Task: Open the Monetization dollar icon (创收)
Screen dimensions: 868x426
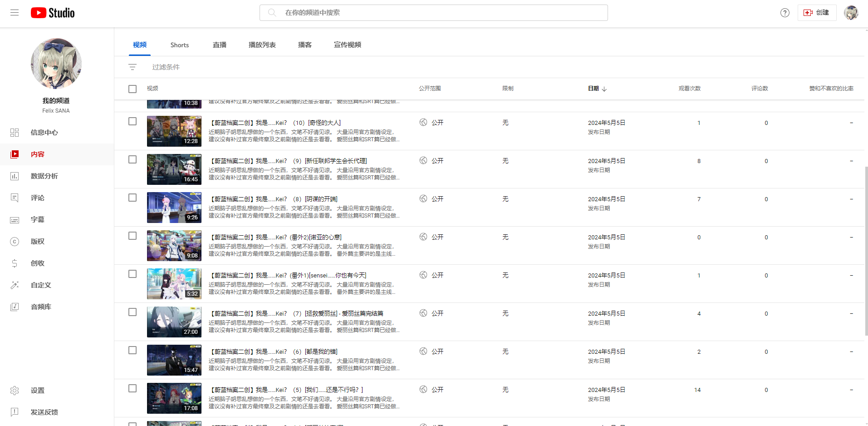Action: pos(15,263)
